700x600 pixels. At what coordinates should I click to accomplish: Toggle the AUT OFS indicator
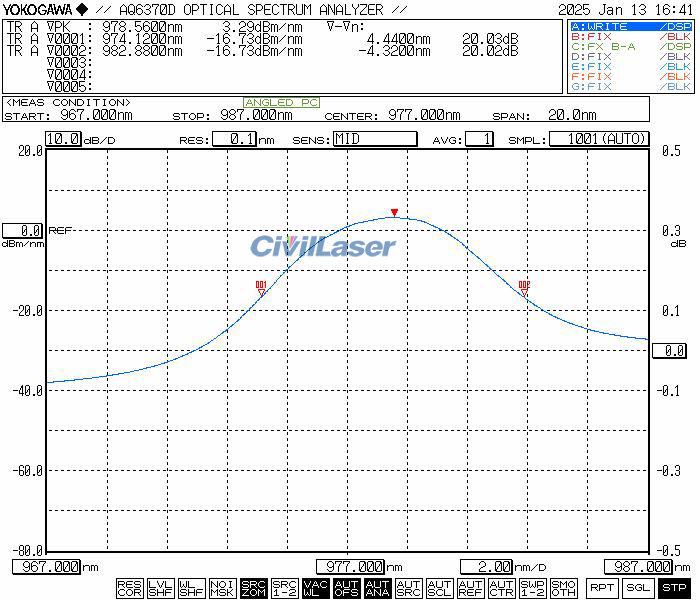(346, 588)
